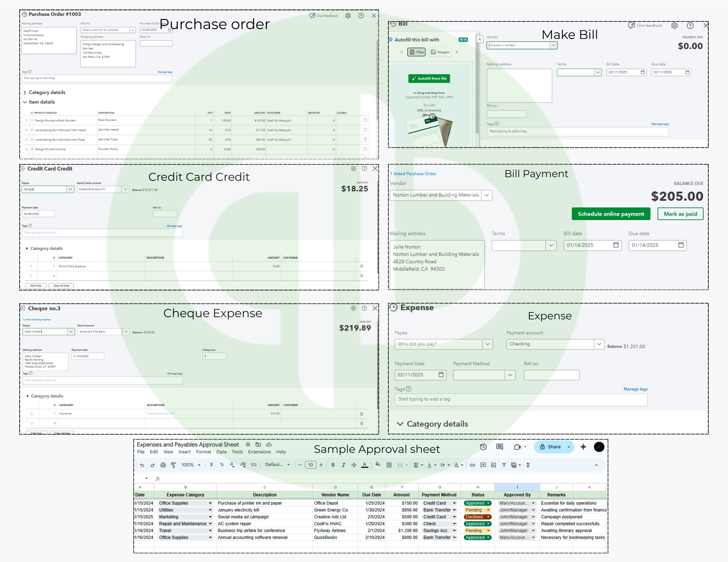Click Schedule online payment button
This screenshot has width=728, height=562.
(x=611, y=214)
